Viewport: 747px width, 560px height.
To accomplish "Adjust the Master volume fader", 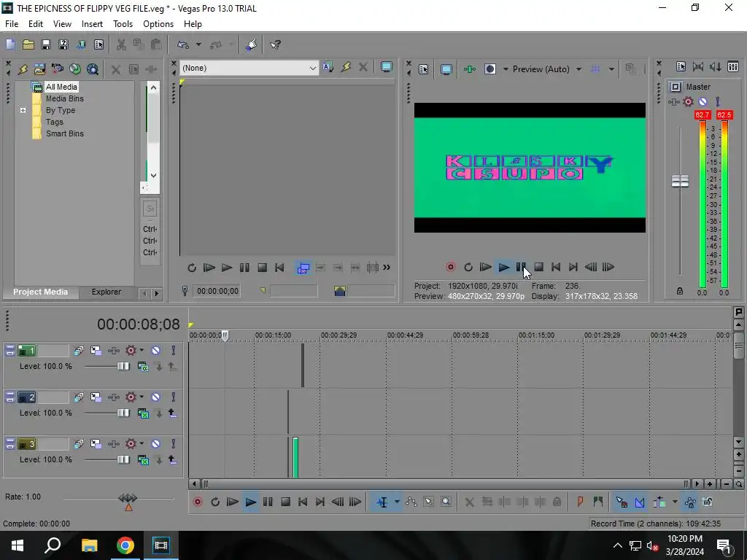I will [x=681, y=182].
